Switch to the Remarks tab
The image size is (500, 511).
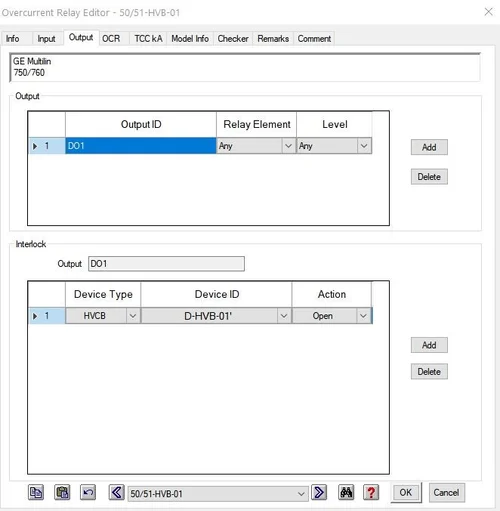tap(273, 39)
